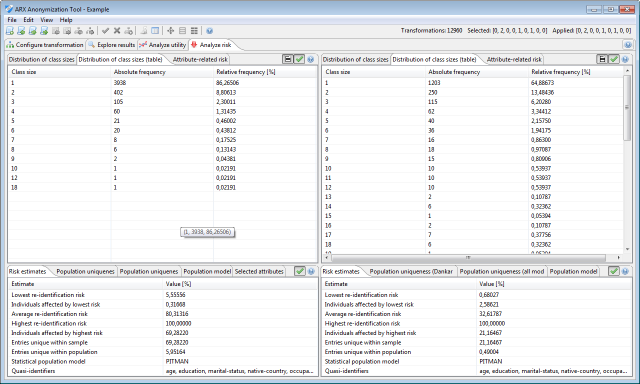Click the greyed document icon before the table-layout icon
This screenshot has width=640, height=384.
click(144, 31)
